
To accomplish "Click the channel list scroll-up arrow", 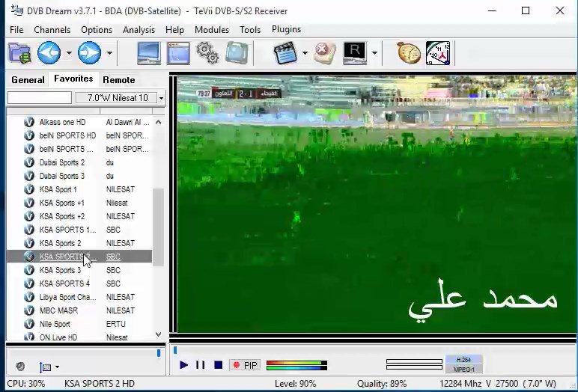I will (x=158, y=122).
